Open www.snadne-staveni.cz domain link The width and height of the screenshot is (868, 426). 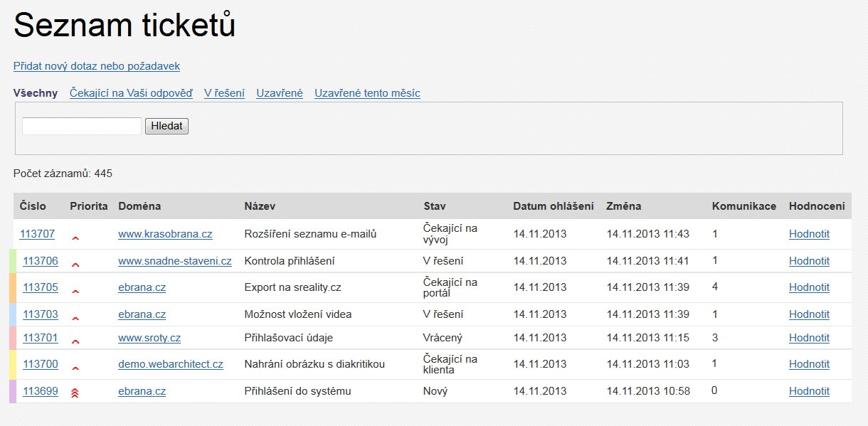tap(175, 261)
